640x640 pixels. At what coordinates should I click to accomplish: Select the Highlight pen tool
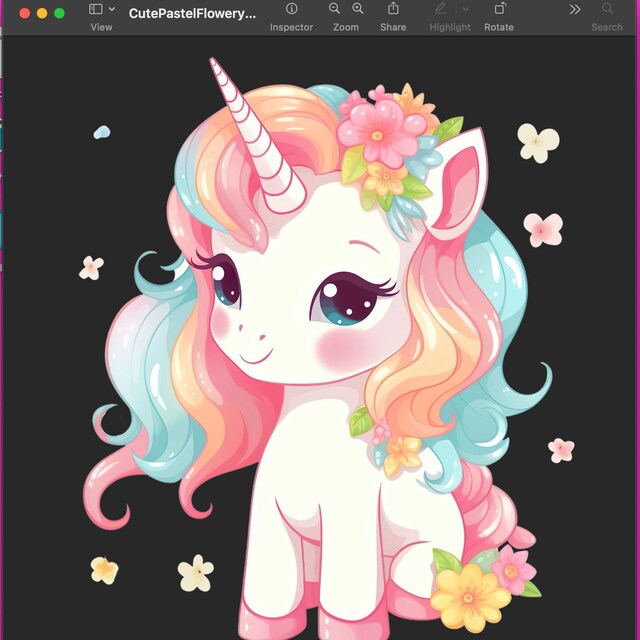click(440, 9)
